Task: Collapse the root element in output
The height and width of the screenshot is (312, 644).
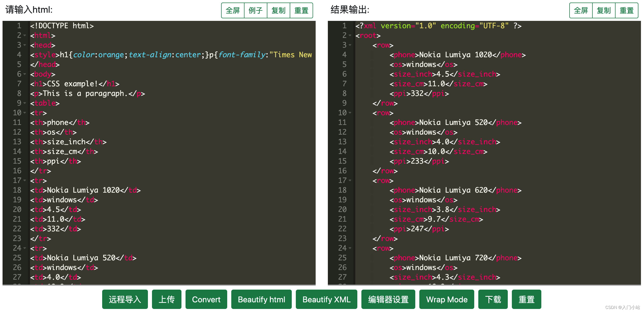Action: point(350,35)
